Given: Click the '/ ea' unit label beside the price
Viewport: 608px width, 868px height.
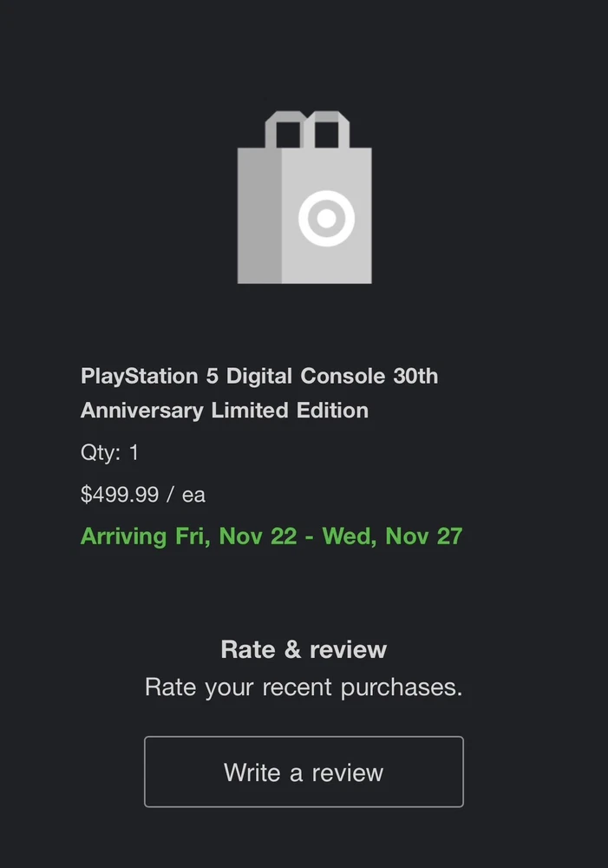Looking at the screenshot, I should [186, 495].
